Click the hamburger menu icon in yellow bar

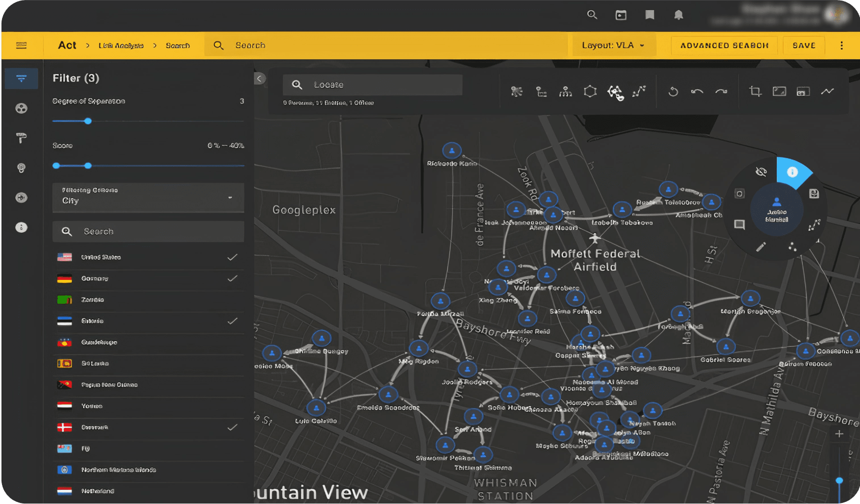[21, 46]
